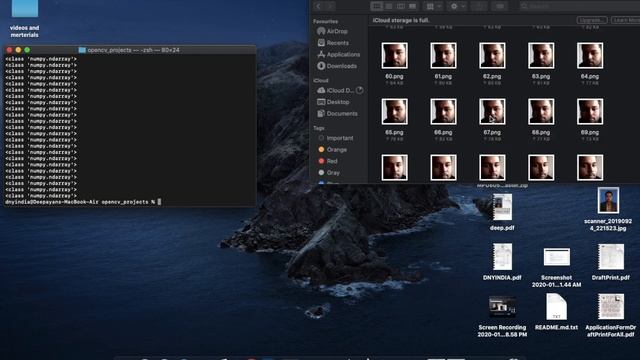Open the Finder action gear menu
640x360 pixels.
[x=458, y=6]
